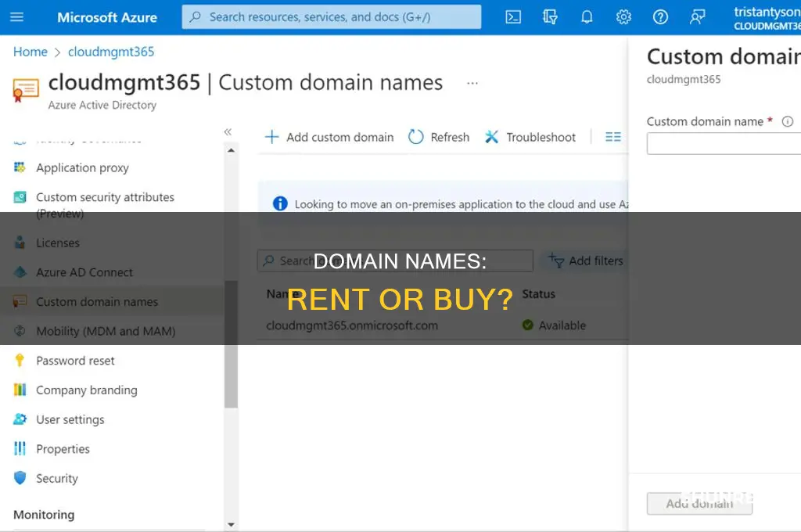Click the Custom domain name input field
Viewport: 801px width, 532px height.
[724, 144]
